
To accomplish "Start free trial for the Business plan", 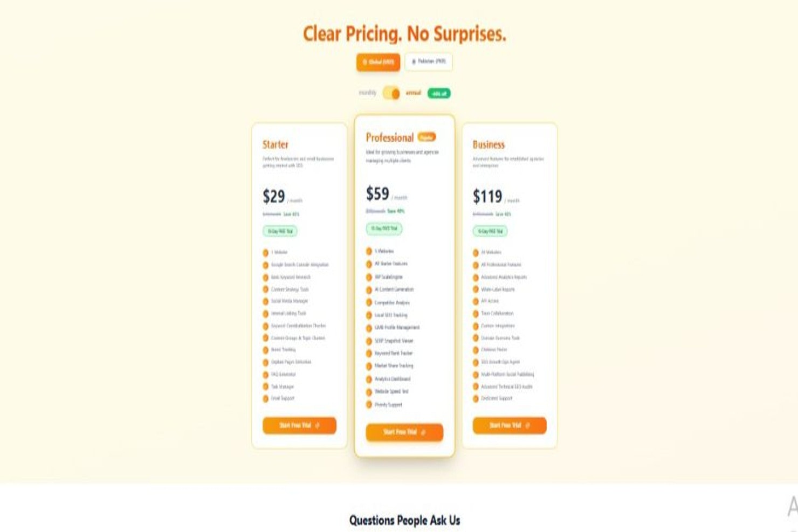I will [x=510, y=426].
